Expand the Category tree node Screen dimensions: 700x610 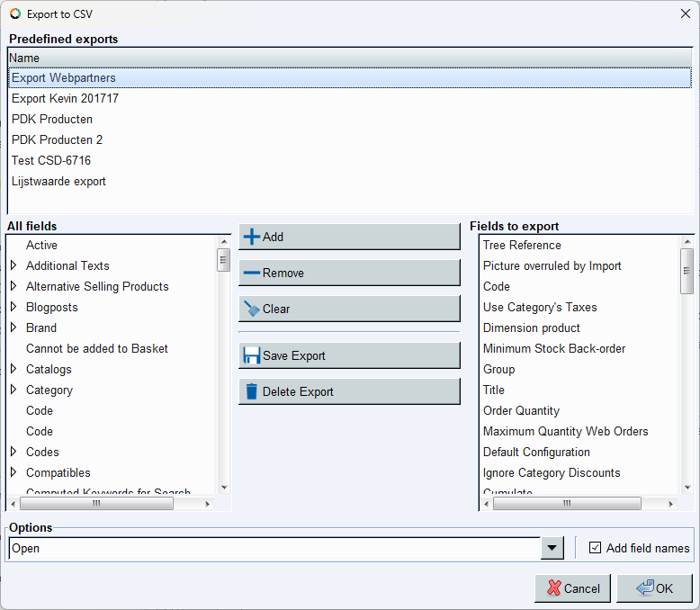(x=13, y=390)
